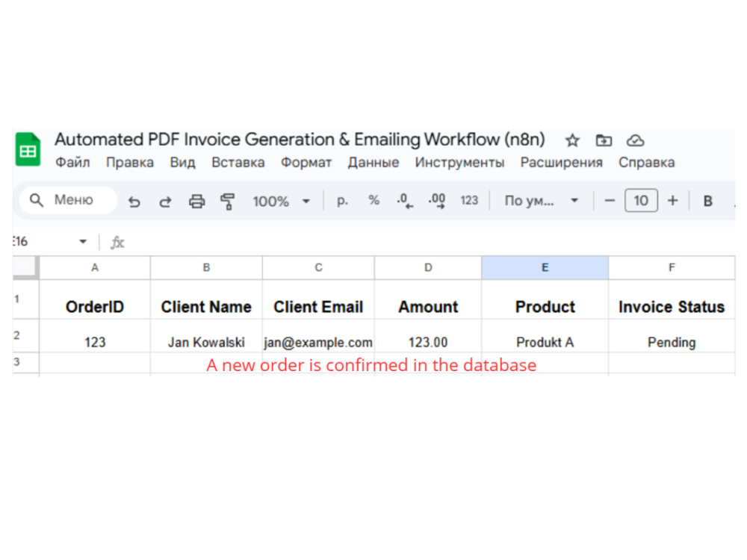Open the Google Sheets home icon

(28, 149)
